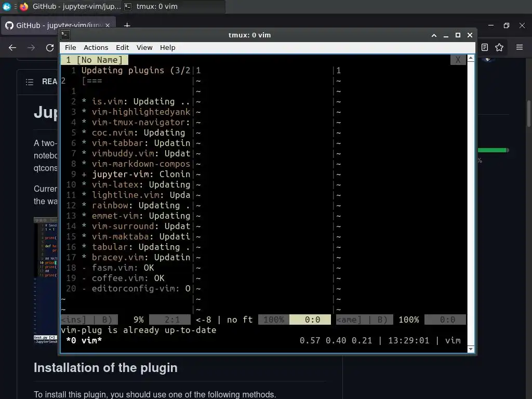Restore the Firefox browser window size
Viewport: 532px width, 399px height.
click(x=507, y=25)
